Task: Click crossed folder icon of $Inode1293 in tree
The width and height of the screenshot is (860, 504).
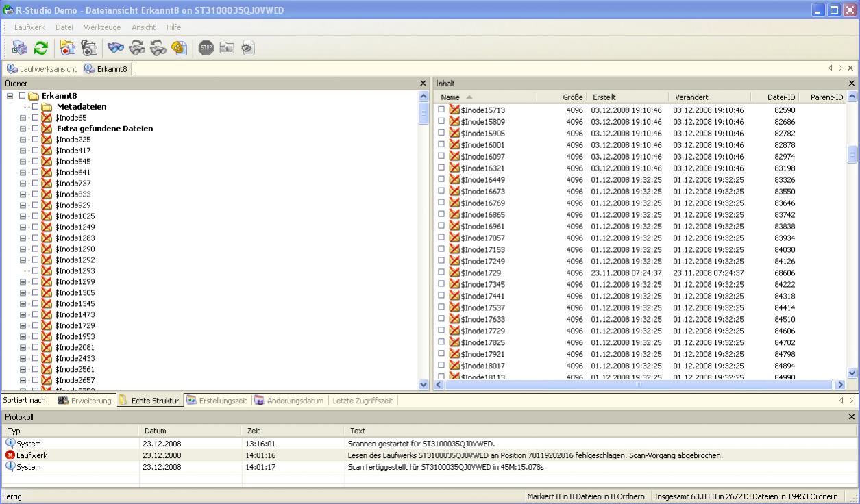Action: (47, 271)
